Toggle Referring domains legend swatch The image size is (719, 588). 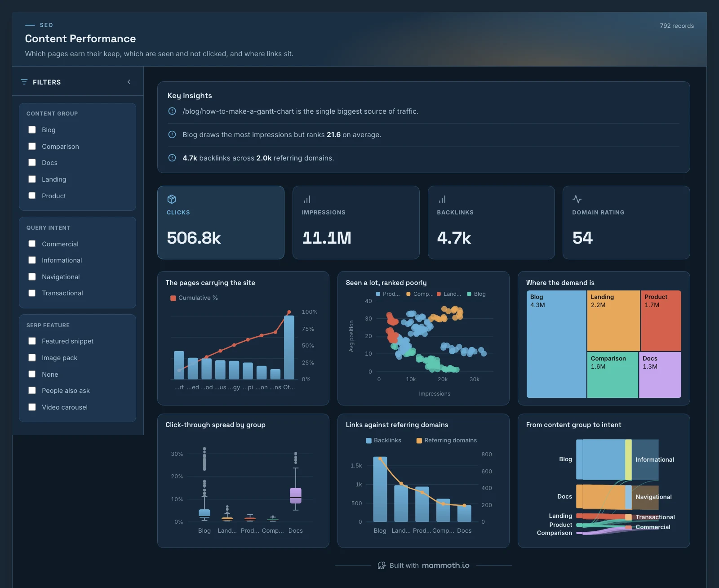pos(419,441)
